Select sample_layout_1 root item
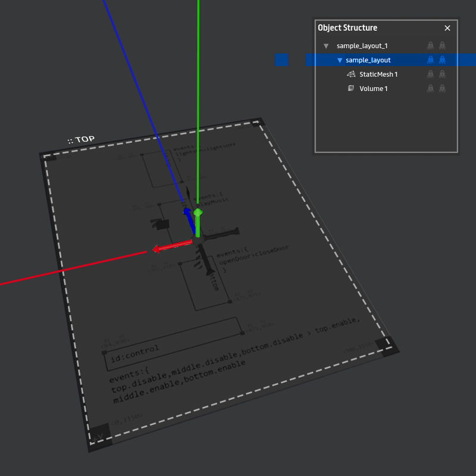 pos(362,46)
